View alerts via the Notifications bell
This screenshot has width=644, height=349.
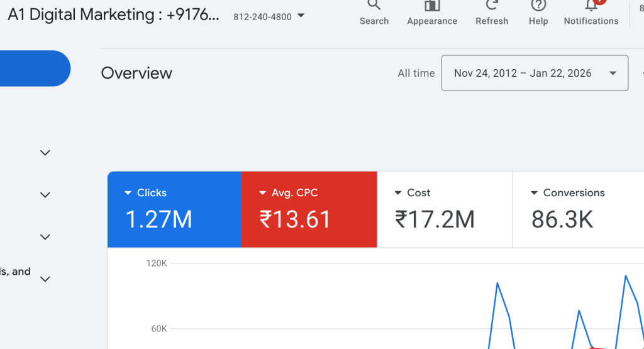coord(591,8)
